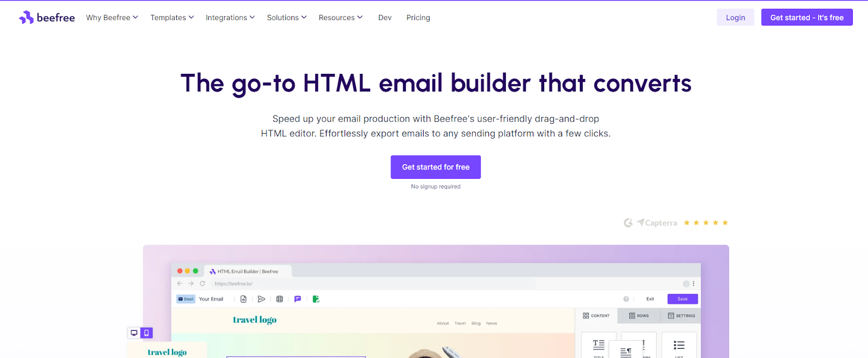Select the mobile view toggle

click(146, 333)
